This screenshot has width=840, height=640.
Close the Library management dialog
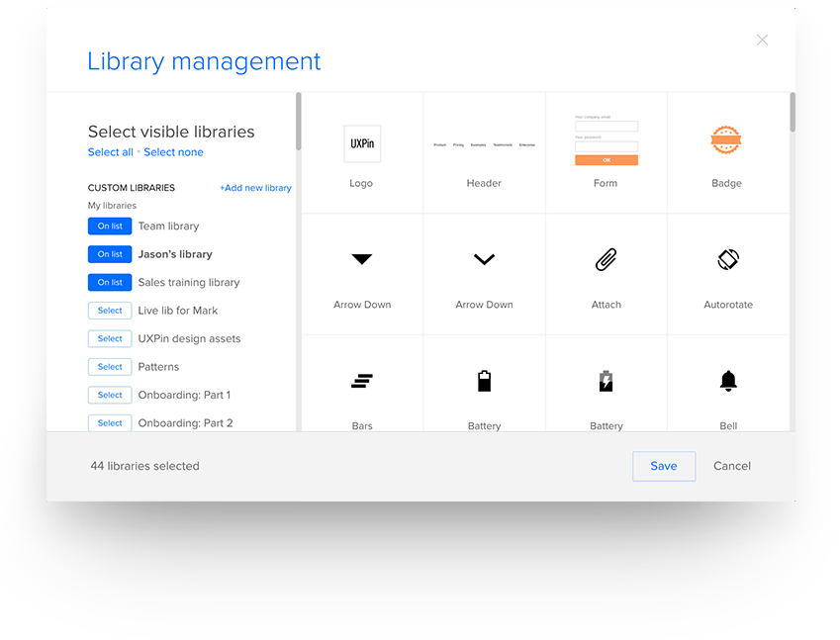coord(762,40)
